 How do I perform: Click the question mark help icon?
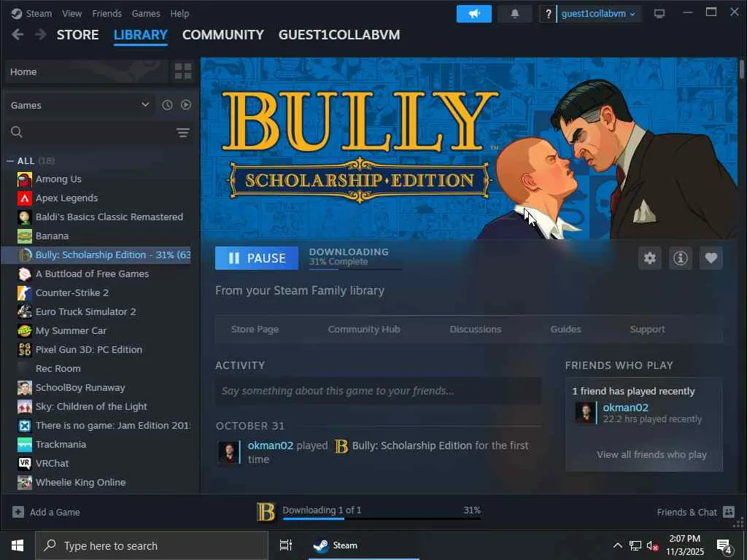click(548, 14)
